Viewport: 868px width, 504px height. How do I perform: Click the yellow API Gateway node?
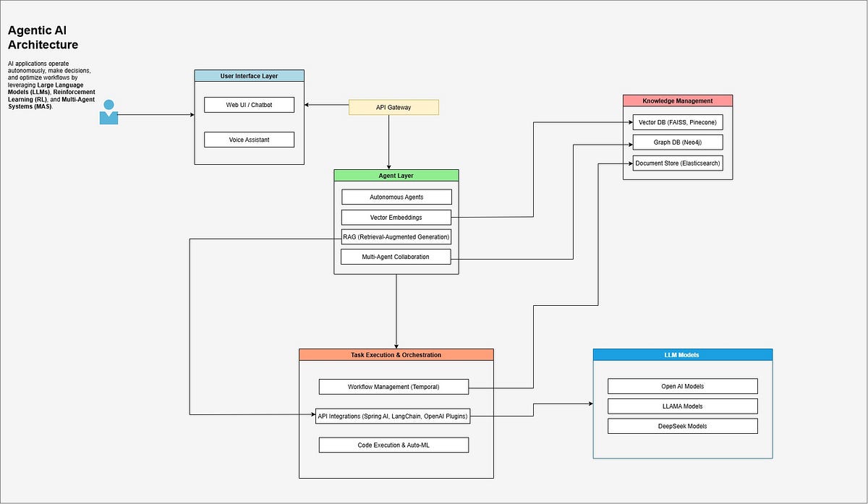[393, 106]
